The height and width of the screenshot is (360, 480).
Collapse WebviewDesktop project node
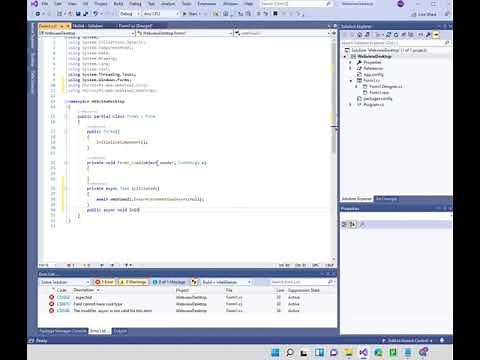click(x=345, y=56)
